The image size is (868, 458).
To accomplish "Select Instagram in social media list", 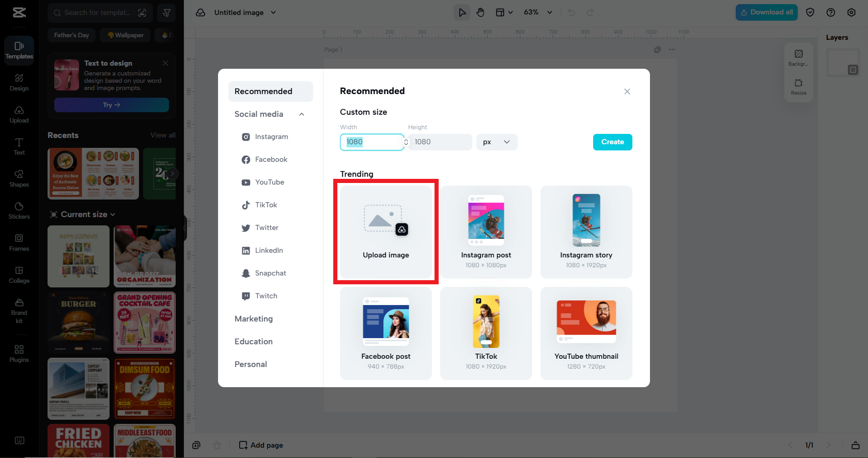I will (x=271, y=137).
